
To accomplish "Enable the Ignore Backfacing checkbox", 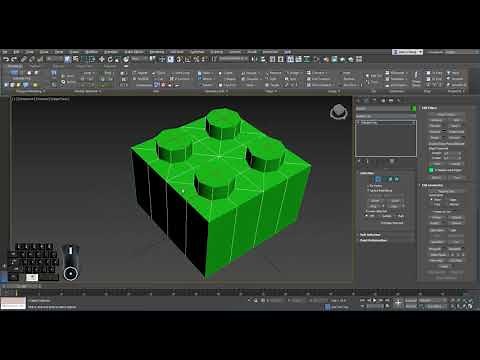I will tap(369, 190).
